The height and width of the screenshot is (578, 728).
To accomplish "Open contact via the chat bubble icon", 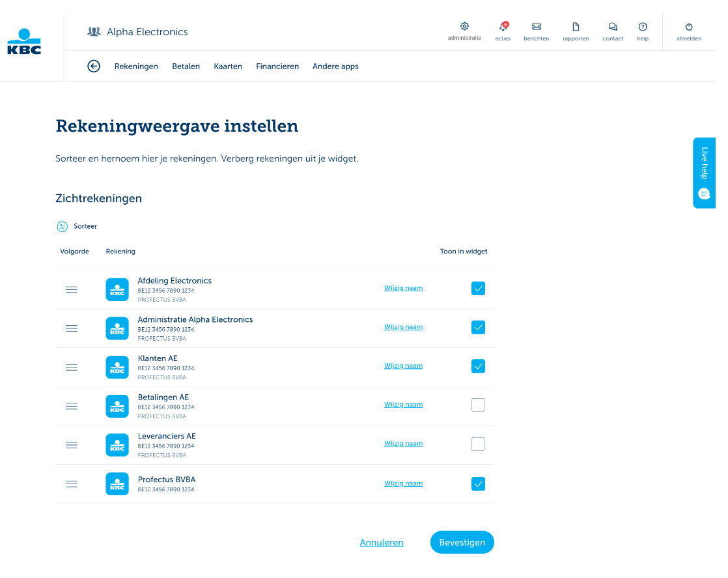I will tap(613, 27).
